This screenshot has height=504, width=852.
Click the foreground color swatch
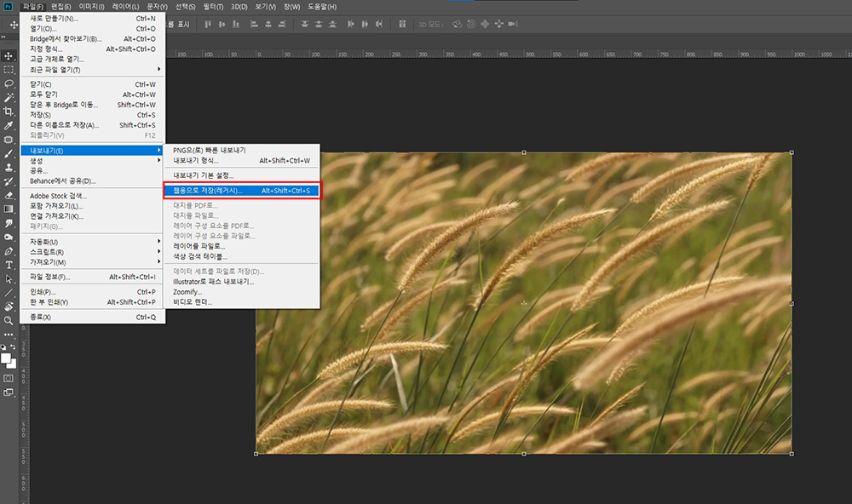pyautogui.click(x=6, y=358)
